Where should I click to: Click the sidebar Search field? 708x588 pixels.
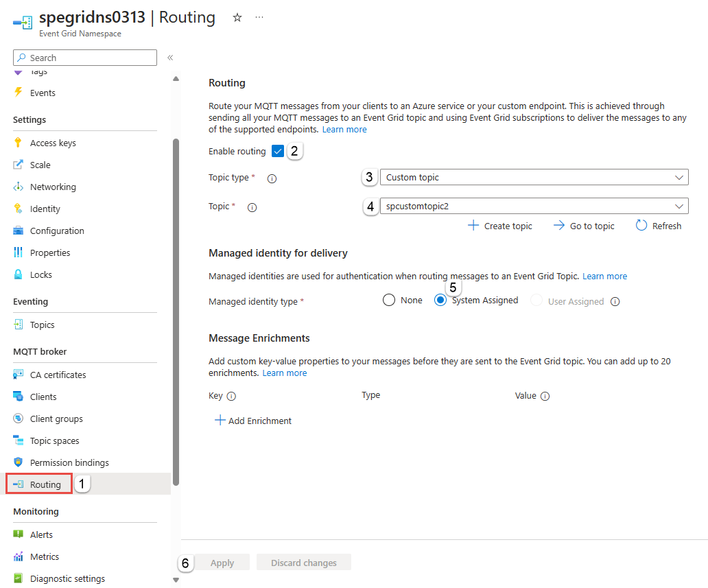85,58
